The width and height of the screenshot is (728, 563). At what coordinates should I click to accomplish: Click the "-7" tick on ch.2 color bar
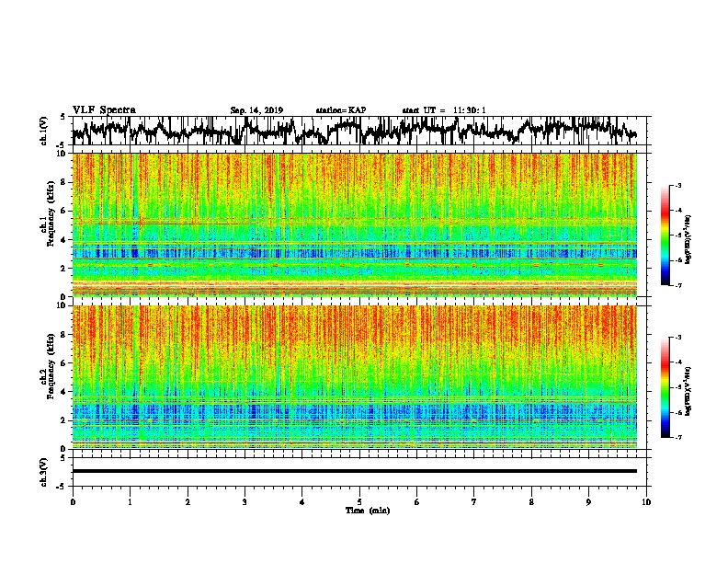678,437
